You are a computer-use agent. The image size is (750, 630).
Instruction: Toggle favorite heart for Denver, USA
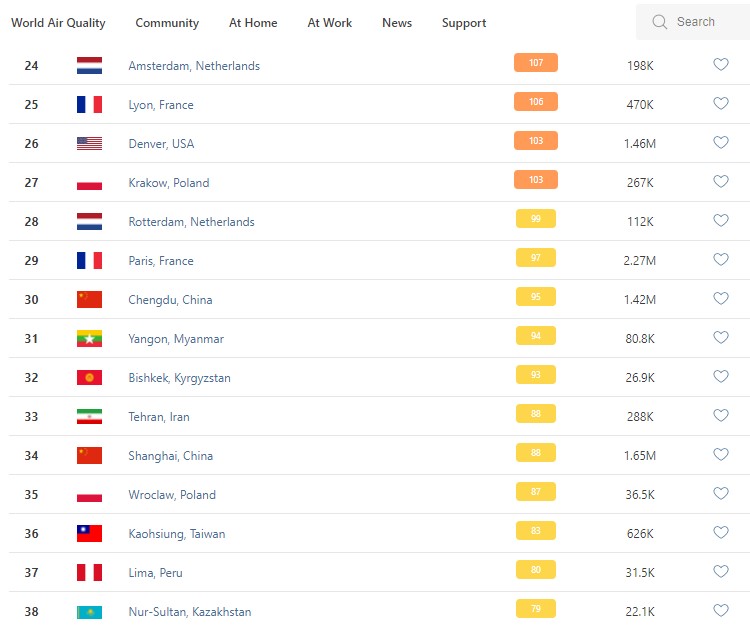tap(720, 143)
